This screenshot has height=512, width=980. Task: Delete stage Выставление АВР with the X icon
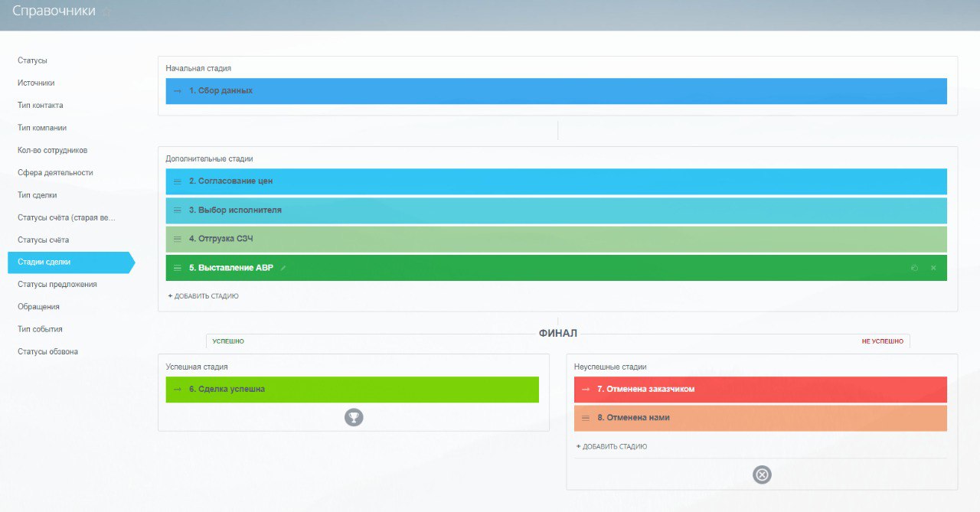point(933,268)
